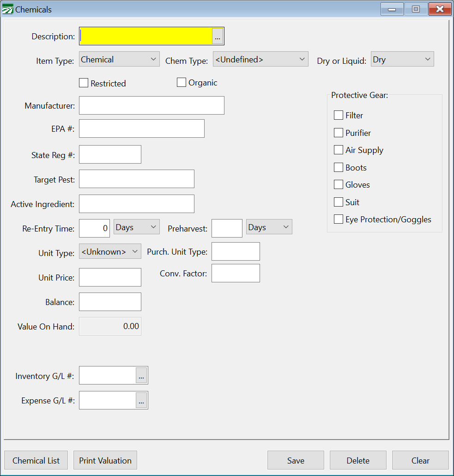Enable the Air Supply checkbox

pos(339,150)
